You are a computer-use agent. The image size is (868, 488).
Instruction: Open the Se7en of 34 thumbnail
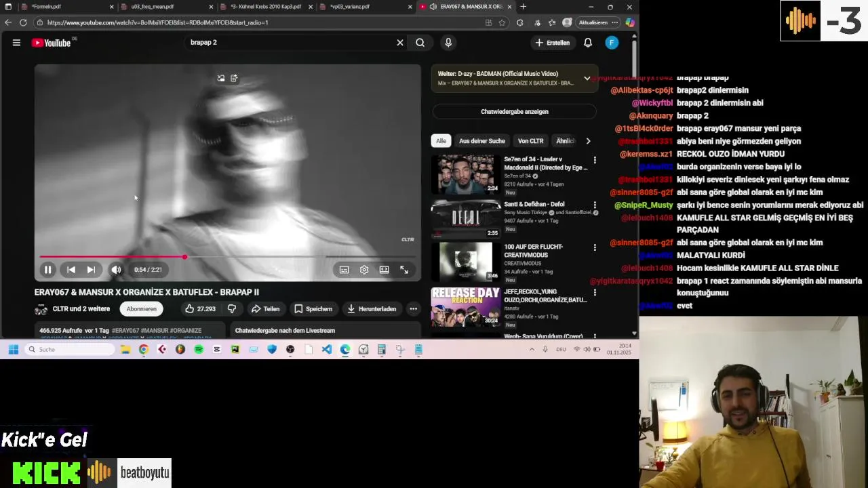click(465, 174)
